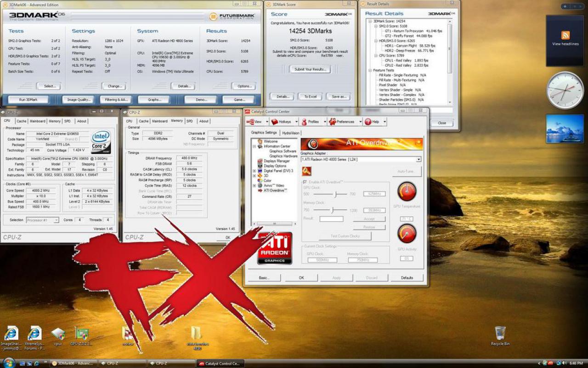Click the Catalyst tree horizontal scrollbar
The height and width of the screenshot is (368, 588).
pyautogui.click(x=275, y=224)
